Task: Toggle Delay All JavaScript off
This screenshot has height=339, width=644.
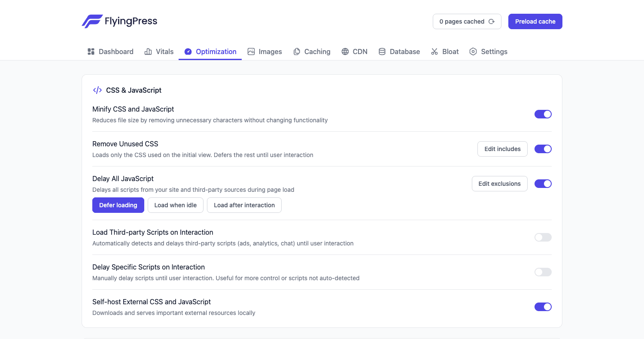Action: click(x=543, y=184)
